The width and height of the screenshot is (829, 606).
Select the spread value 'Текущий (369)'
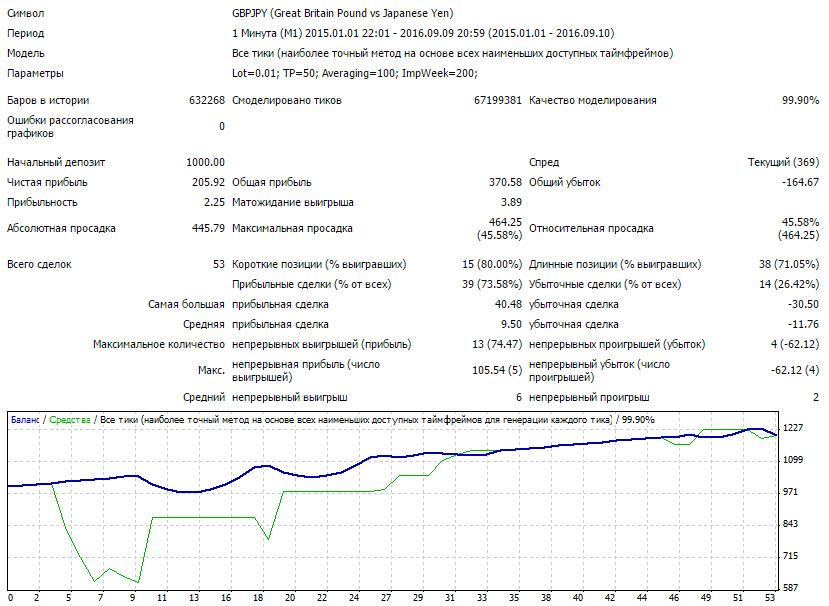pos(784,162)
